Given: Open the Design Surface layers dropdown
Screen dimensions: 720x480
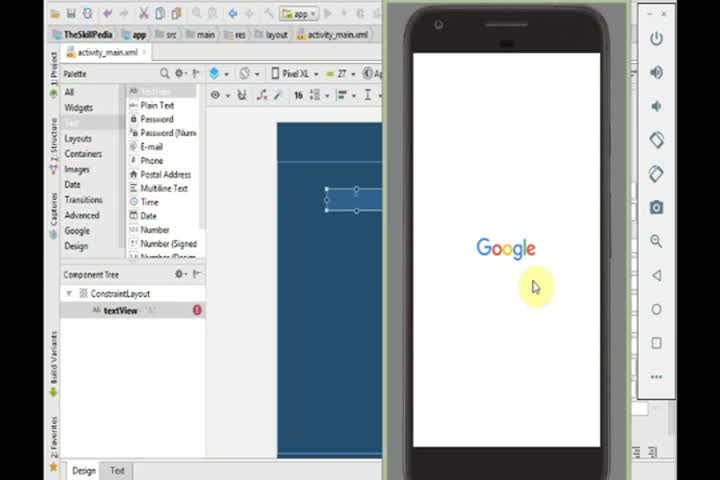Looking at the screenshot, I should (x=219, y=73).
